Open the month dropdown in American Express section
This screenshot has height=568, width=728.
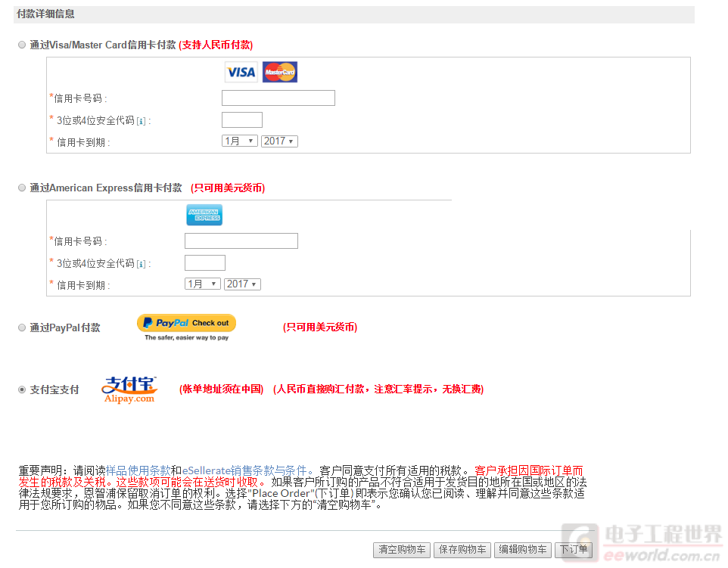202,284
